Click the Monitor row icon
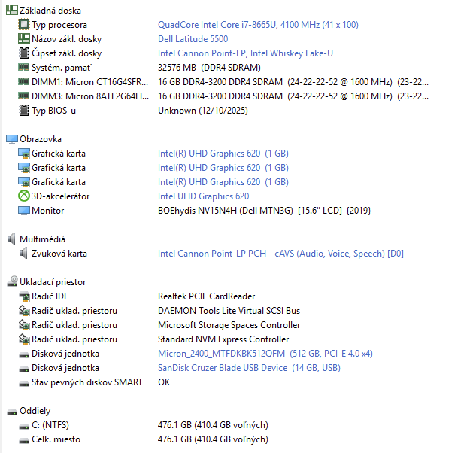 tap(24, 210)
